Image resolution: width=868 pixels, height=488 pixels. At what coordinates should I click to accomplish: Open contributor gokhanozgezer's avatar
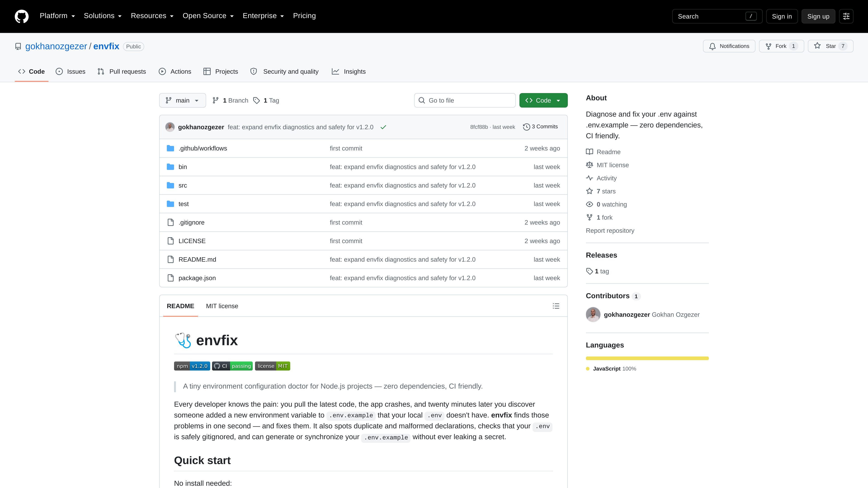click(x=593, y=314)
